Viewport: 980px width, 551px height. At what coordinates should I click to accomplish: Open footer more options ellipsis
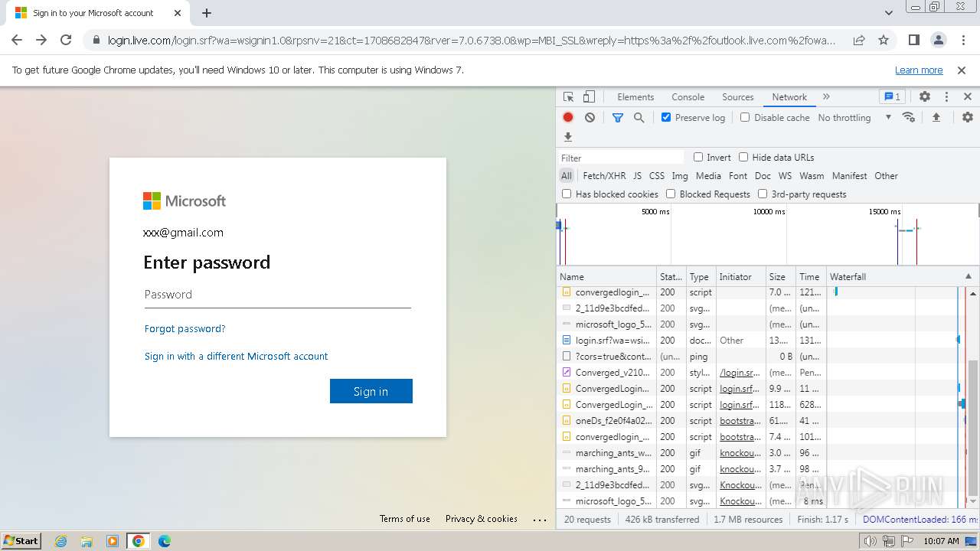tap(540, 520)
